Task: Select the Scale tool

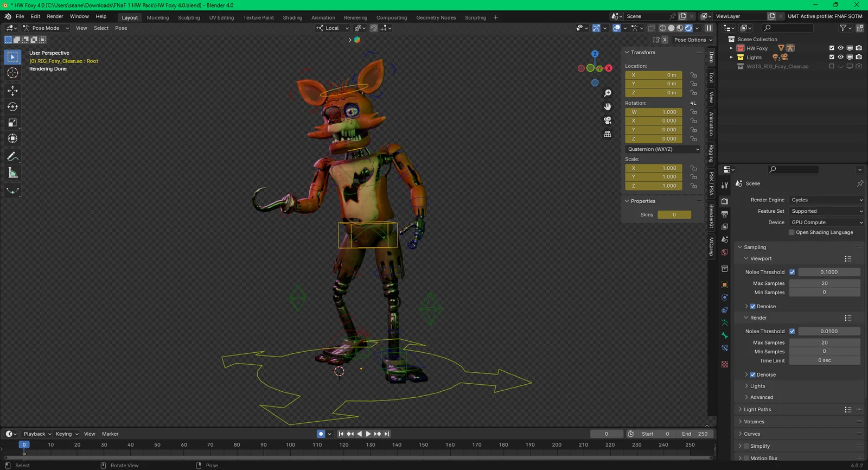Action: [x=12, y=123]
